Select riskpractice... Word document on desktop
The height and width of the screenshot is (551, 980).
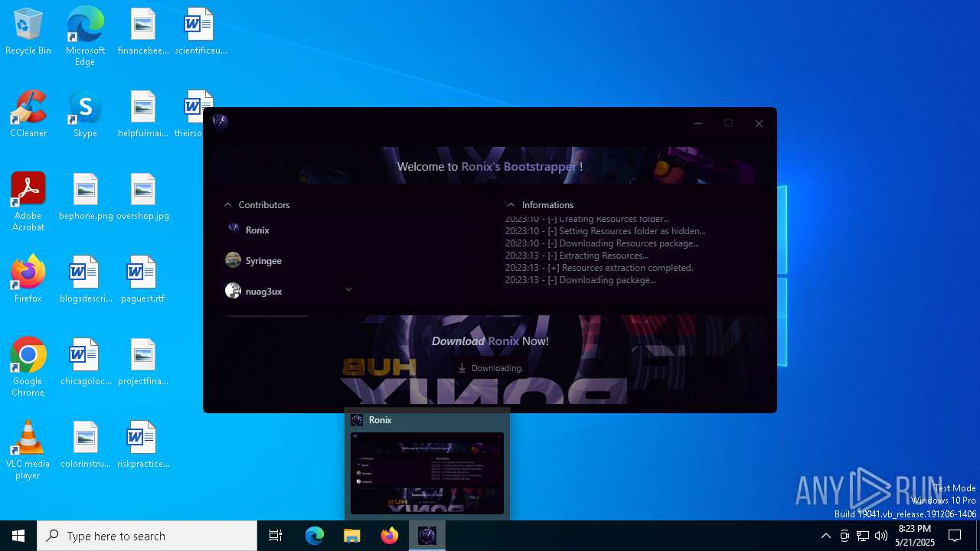tap(142, 445)
